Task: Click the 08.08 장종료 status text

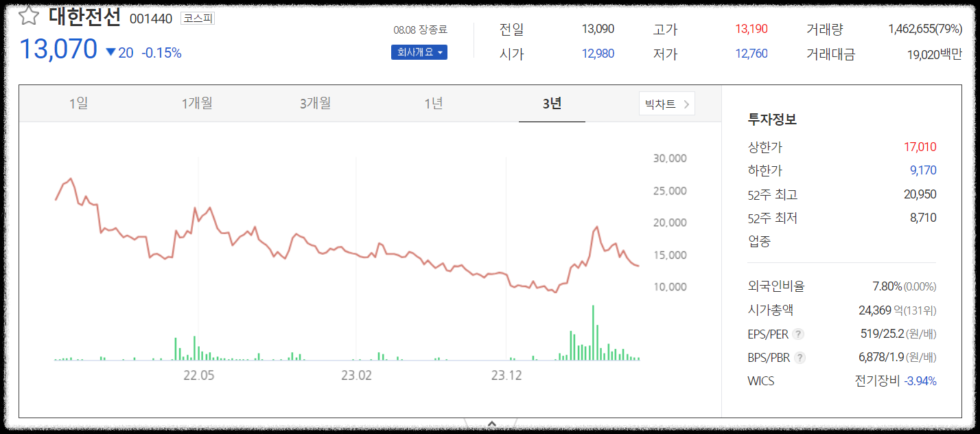Action: pos(420,30)
